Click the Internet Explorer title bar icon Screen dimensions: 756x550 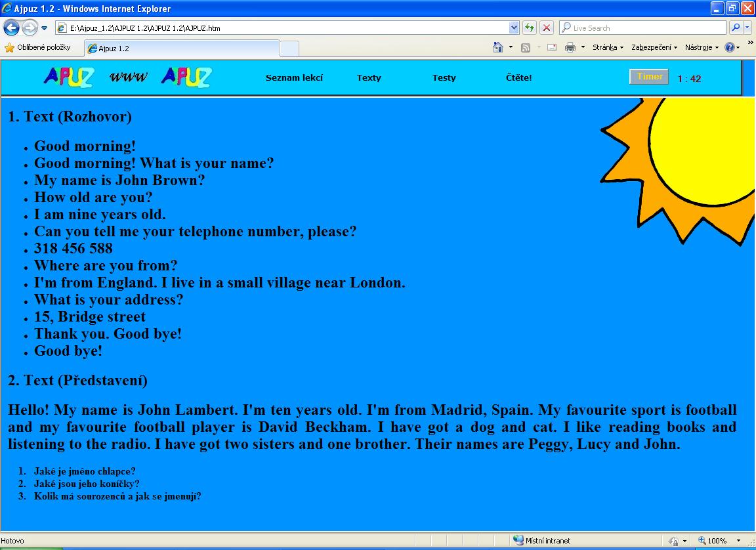tap(7, 8)
